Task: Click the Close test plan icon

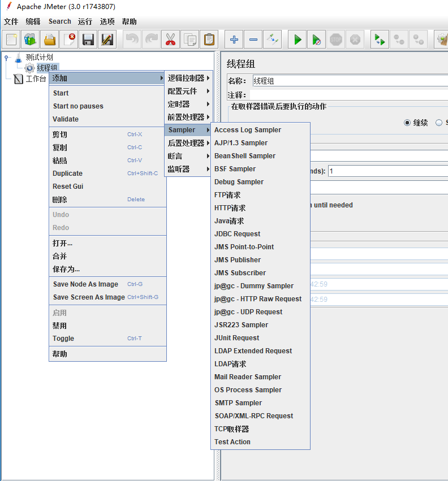Action: (69, 40)
